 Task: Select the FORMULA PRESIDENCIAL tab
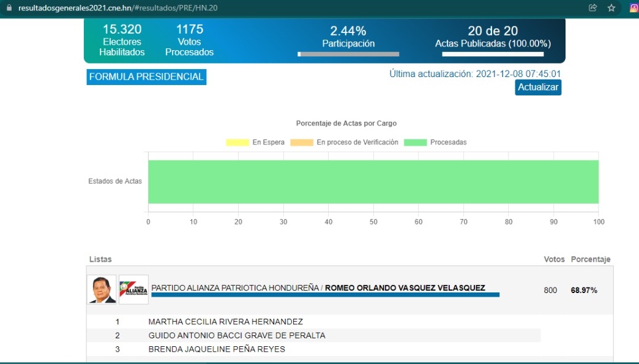point(146,77)
